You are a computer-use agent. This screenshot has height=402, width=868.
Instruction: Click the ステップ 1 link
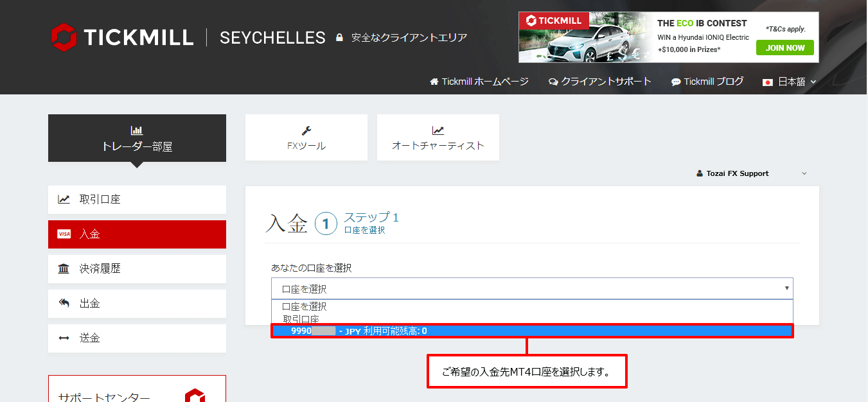(x=371, y=218)
